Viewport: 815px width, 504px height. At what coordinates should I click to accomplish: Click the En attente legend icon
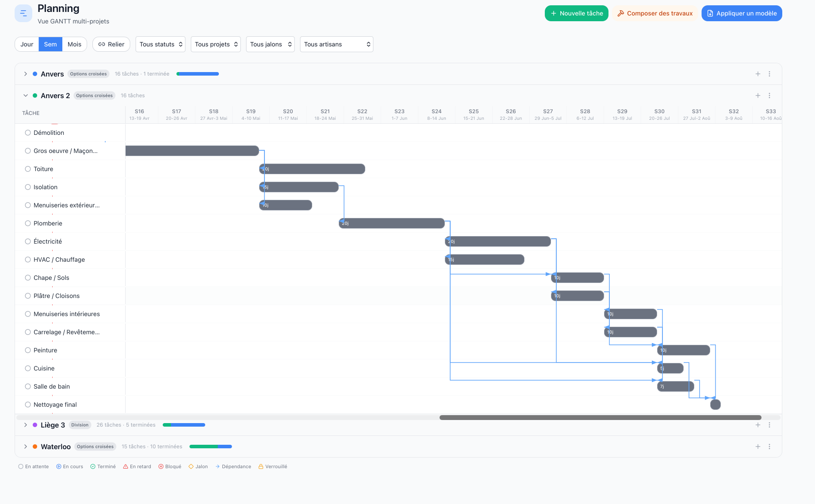21,466
